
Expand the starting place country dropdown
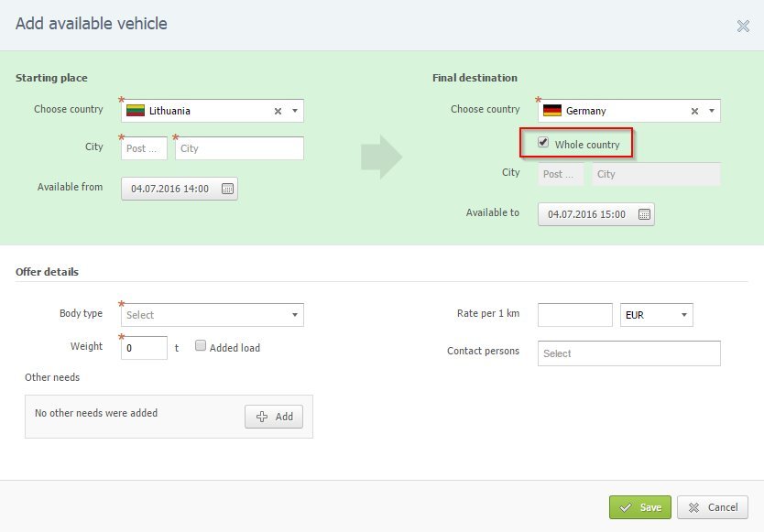[295, 111]
